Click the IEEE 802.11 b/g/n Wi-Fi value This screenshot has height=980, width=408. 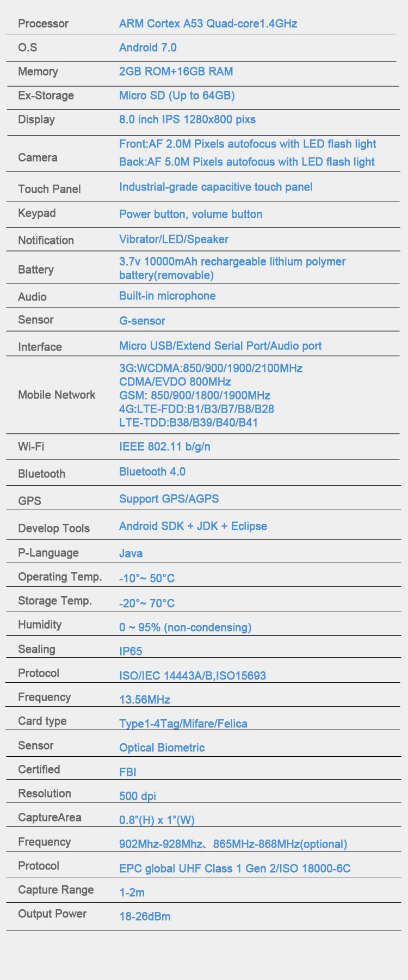pos(164,446)
